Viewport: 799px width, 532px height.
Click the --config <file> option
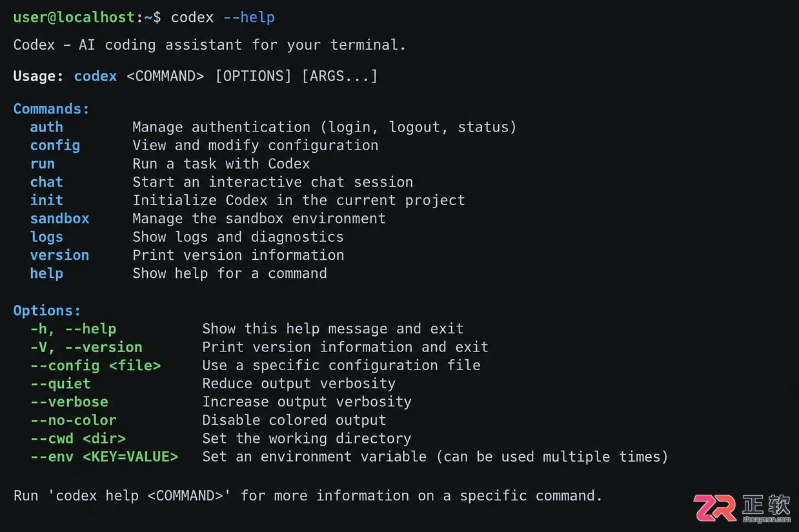click(96, 366)
